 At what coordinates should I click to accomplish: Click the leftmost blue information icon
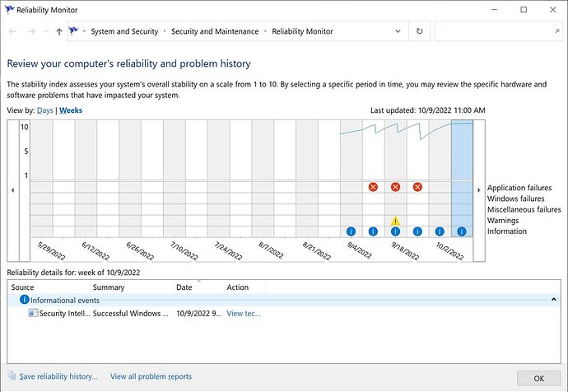click(351, 232)
